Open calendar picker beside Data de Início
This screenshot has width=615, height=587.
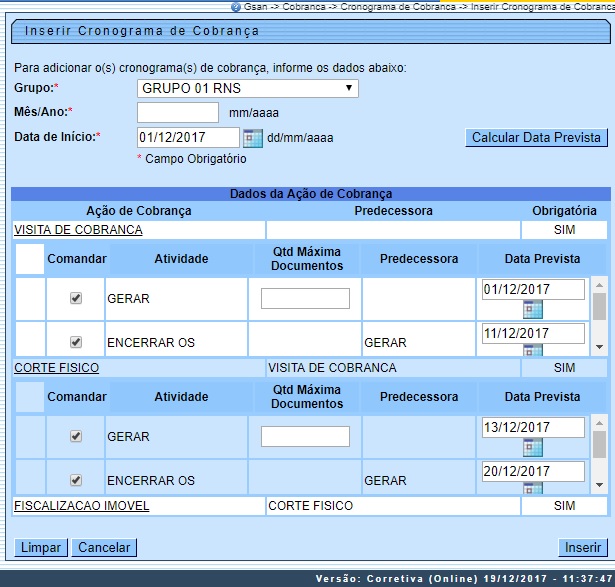[252, 138]
